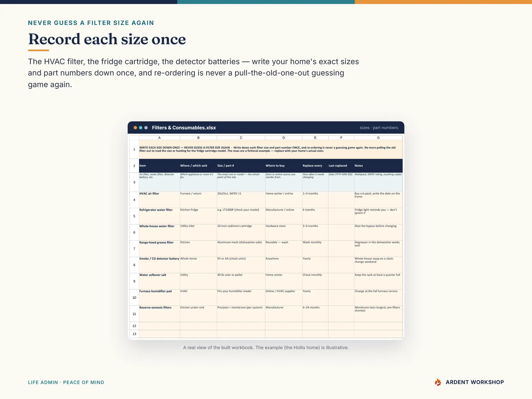Click the 'Pre/post + membrane (per system)' cell

(x=241, y=314)
